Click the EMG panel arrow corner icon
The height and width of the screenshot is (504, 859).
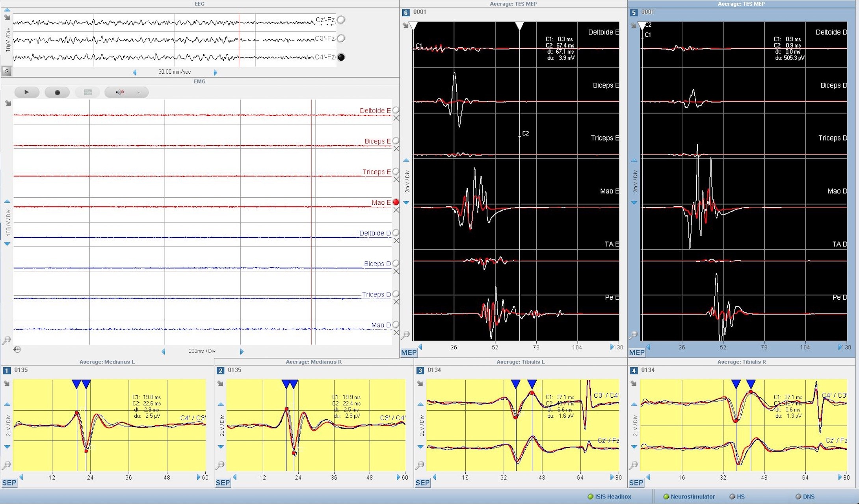pyautogui.click(x=7, y=103)
